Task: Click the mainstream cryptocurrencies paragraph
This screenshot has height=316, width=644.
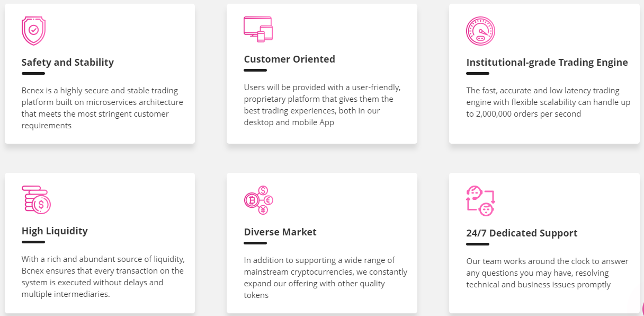Action: click(x=326, y=278)
